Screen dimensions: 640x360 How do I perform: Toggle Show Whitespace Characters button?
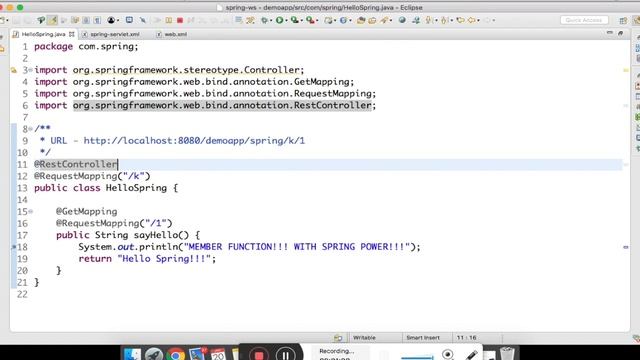pyautogui.click(x=97, y=20)
